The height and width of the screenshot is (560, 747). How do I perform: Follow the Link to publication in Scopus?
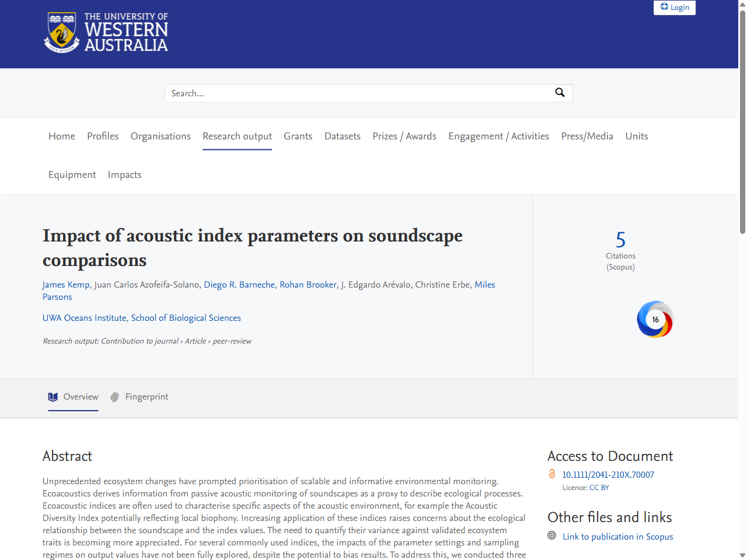point(617,536)
